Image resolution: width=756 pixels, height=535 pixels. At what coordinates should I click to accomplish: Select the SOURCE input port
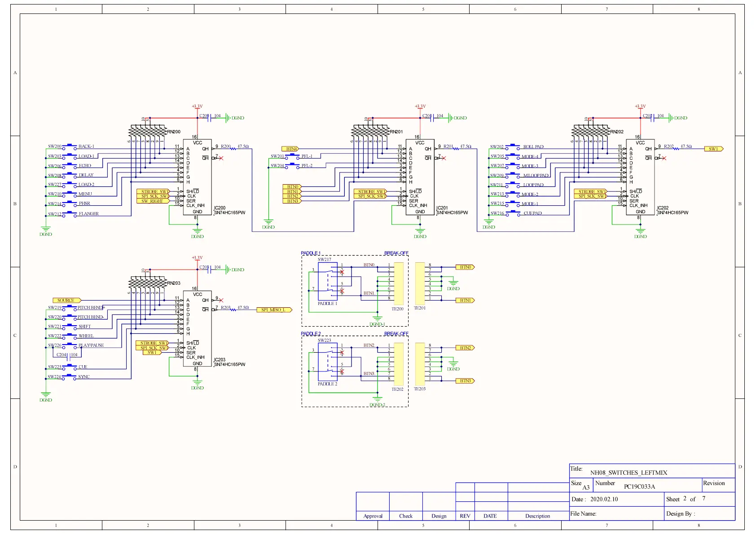(67, 301)
